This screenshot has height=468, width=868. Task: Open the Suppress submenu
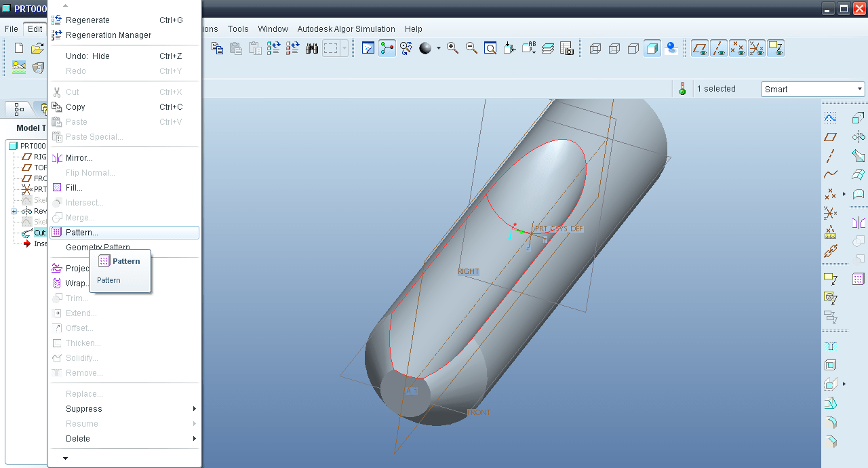[124, 409]
